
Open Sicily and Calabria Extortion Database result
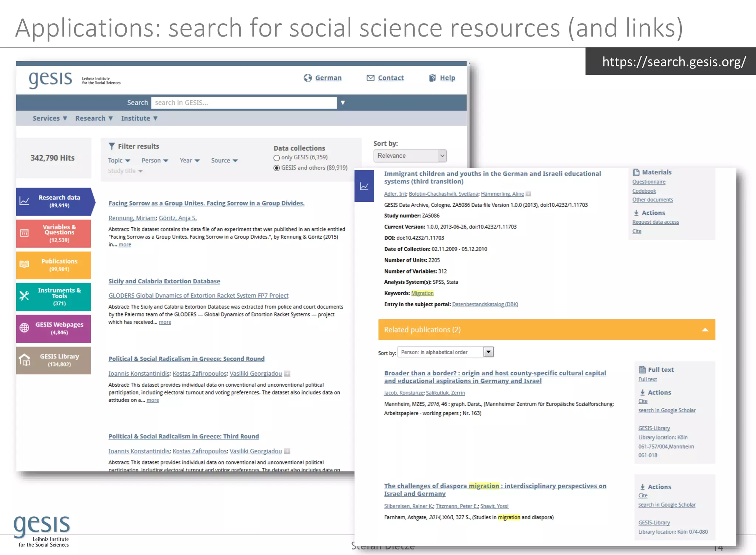click(164, 281)
